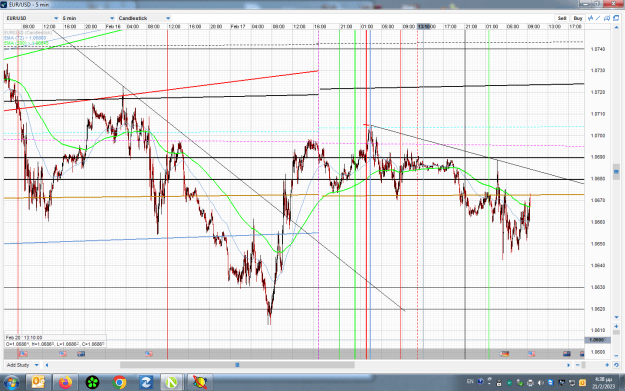Click the price axis scroll up arrow

[x=616, y=27]
